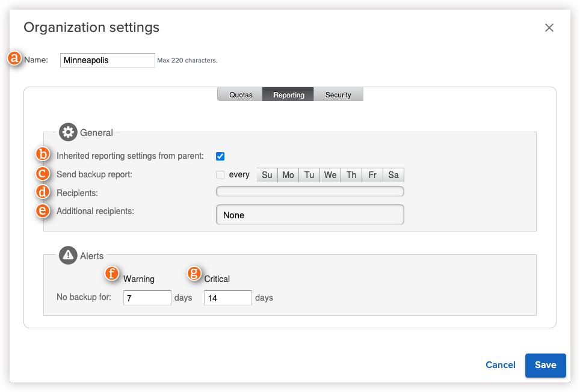This screenshot has width=580, height=392.
Task: Toggle the Tu day button
Action: [309, 175]
